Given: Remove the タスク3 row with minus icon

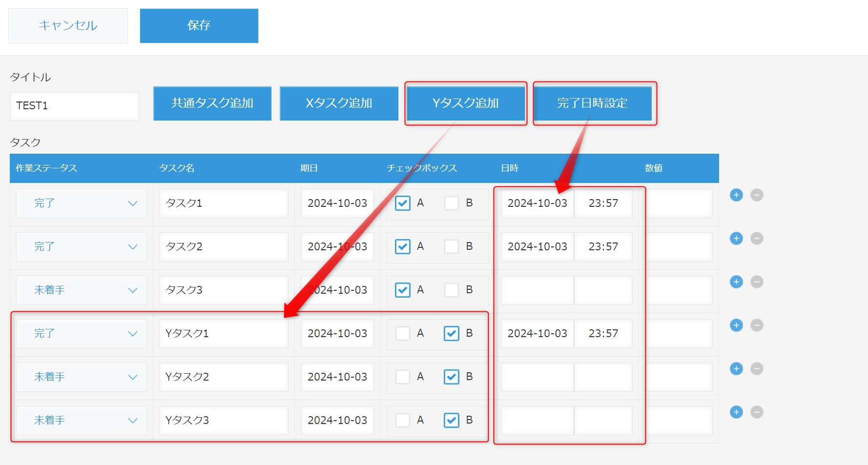Looking at the screenshot, I should (757, 282).
